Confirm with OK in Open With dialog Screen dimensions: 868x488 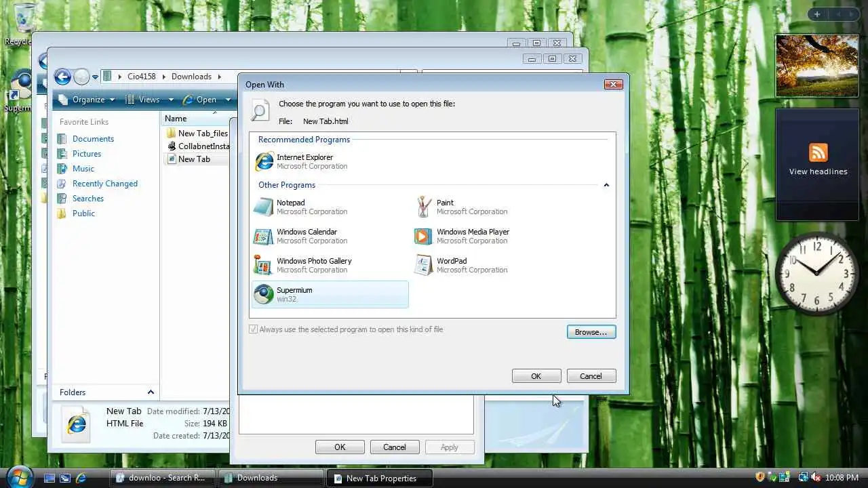click(x=536, y=376)
